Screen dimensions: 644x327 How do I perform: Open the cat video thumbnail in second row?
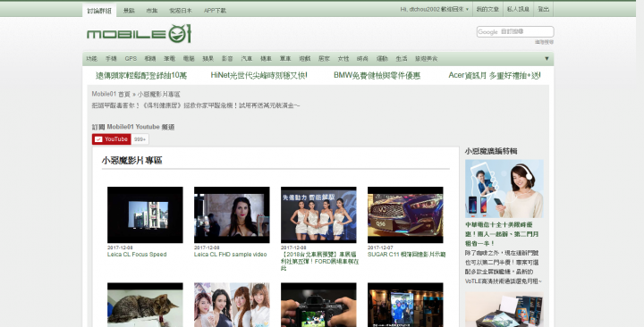[x=145, y=305]
